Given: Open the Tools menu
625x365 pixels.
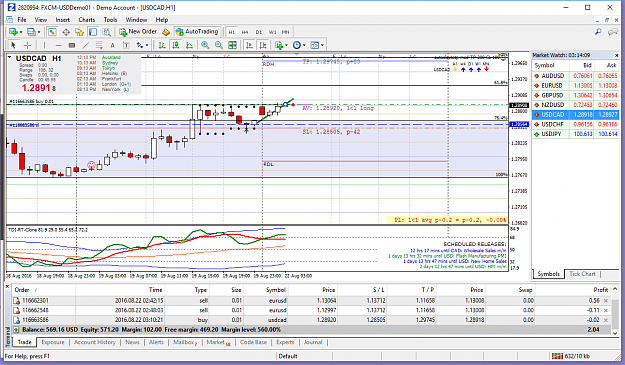Looking at the screenshot, I should point(110,20).
